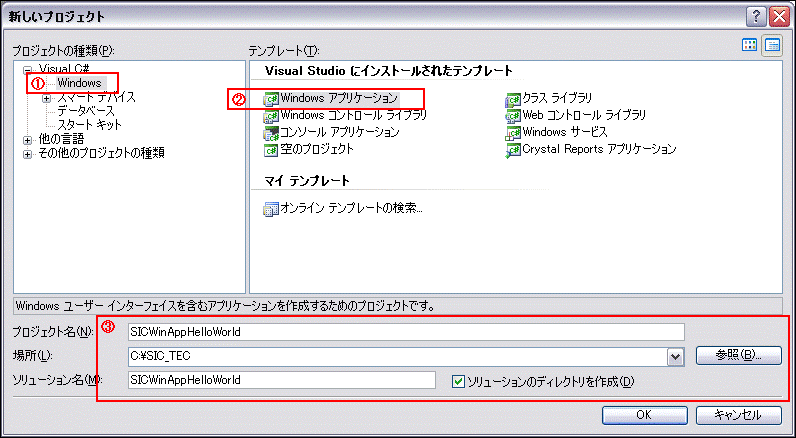Select 空のプロジェクト label
This screenshot has width=796, height=438.
pos(317,149)
